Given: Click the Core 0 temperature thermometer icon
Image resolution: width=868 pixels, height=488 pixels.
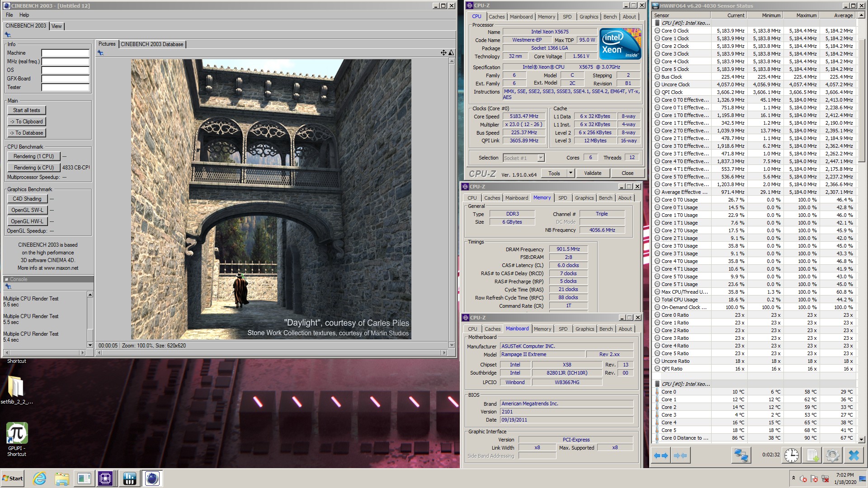Looking at the screenshot, I should [657, 392].
